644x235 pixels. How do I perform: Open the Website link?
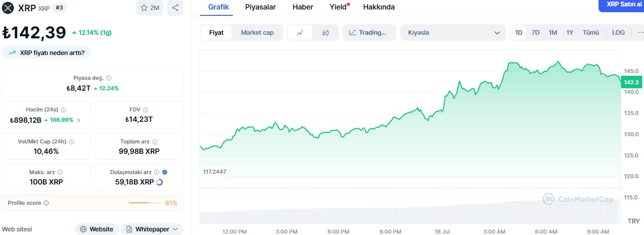click(97, 229)
